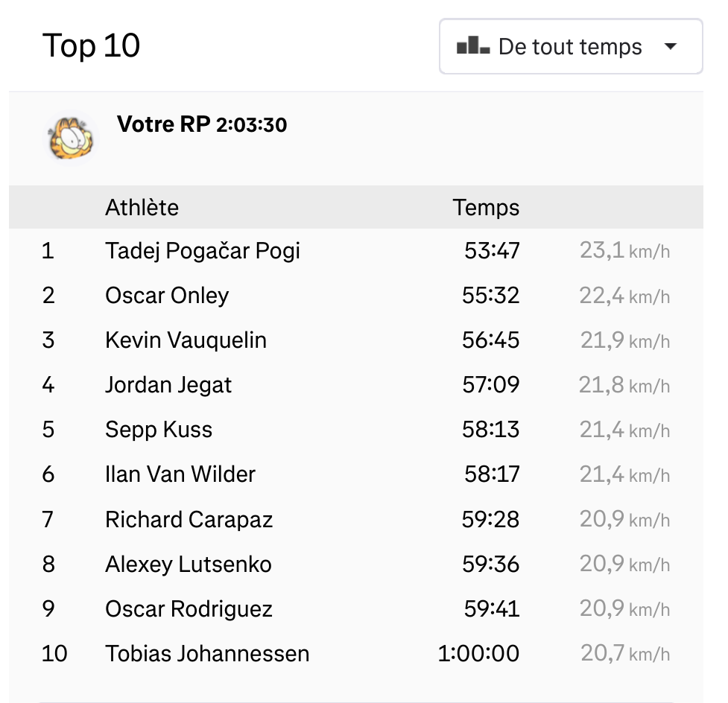728x703 pixels.
Task: Open Jordan Jegat's profile
Action: point(168,385)
